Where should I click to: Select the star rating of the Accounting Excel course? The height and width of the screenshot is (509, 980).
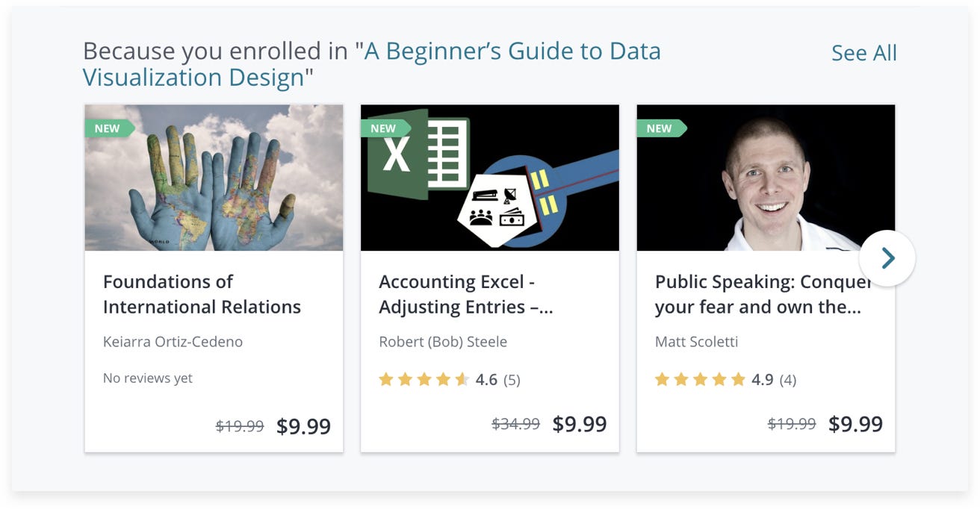(422, 379)
